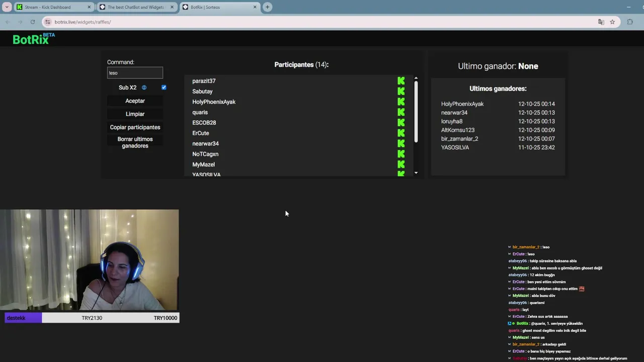Viewport: 644px width, 362px height.
Task: Click the Kick icon beside HolyPhoenixAyak participant
Action: coord(401,102)
